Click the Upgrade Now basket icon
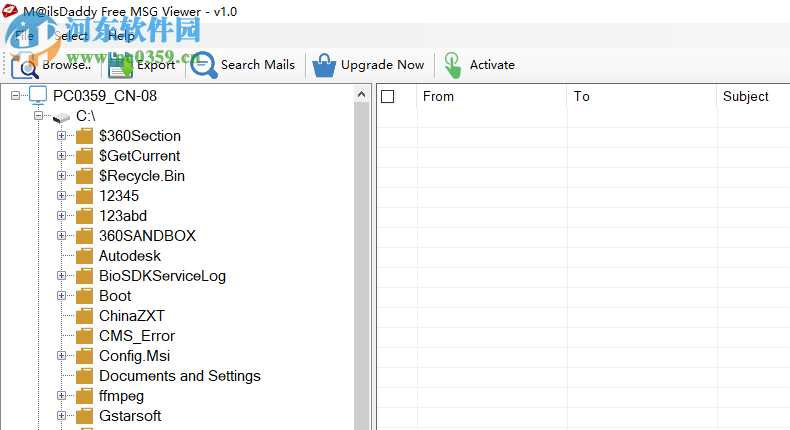The width and height of the screenshot is (790, 430). coord(324,65)
